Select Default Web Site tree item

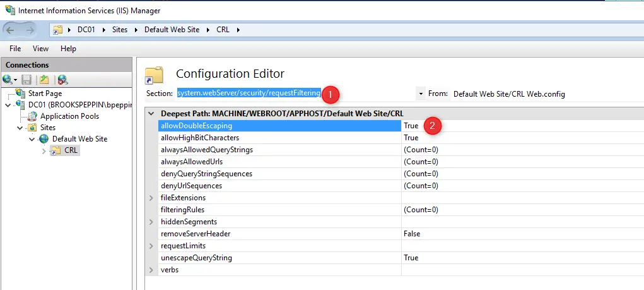pyautogui.click(x=79, y=139)
